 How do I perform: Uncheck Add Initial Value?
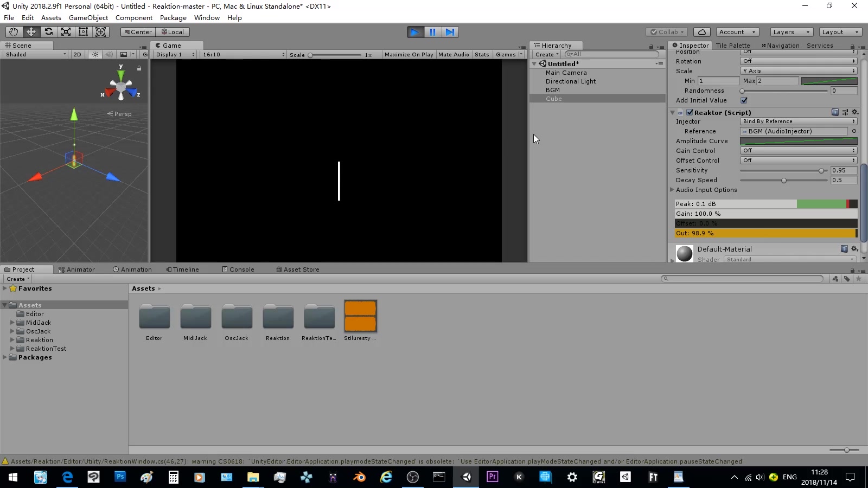(745, 100)
